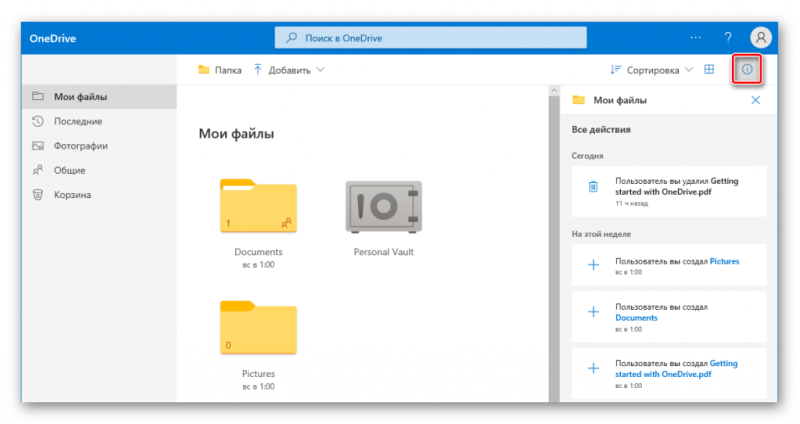Click the shared people badge on Documents folder
This screenshot has height=424, width=800.
286,223
